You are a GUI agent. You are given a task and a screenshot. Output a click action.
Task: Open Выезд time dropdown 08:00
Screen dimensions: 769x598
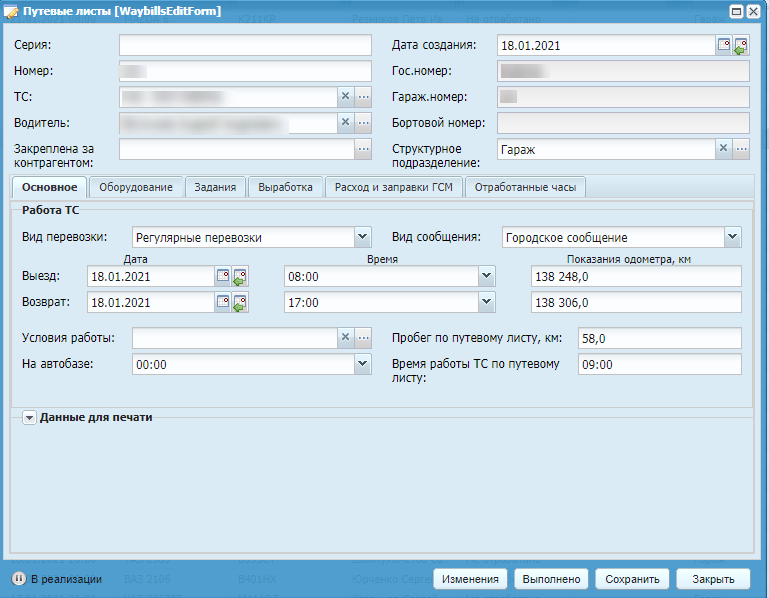click(x=487, y=276)
